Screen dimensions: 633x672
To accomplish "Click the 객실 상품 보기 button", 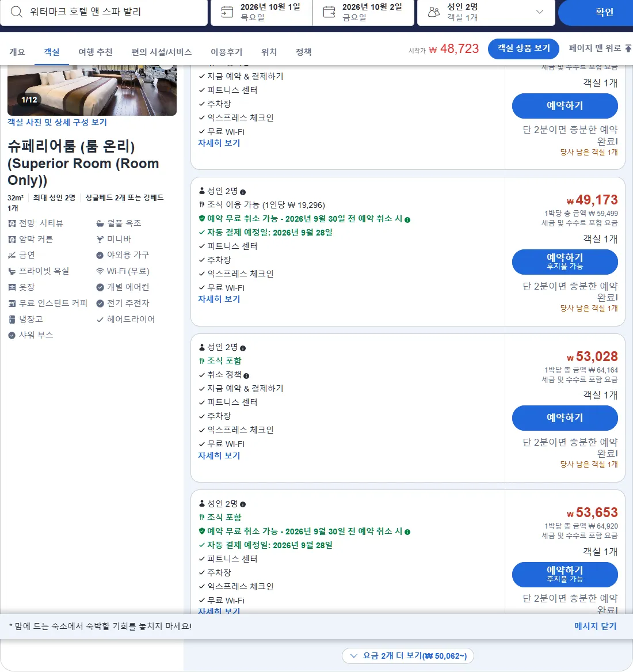I will (523, 48).
